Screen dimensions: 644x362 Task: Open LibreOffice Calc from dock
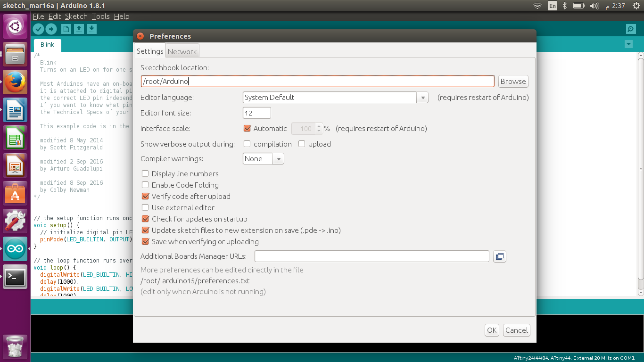(15, 138)
